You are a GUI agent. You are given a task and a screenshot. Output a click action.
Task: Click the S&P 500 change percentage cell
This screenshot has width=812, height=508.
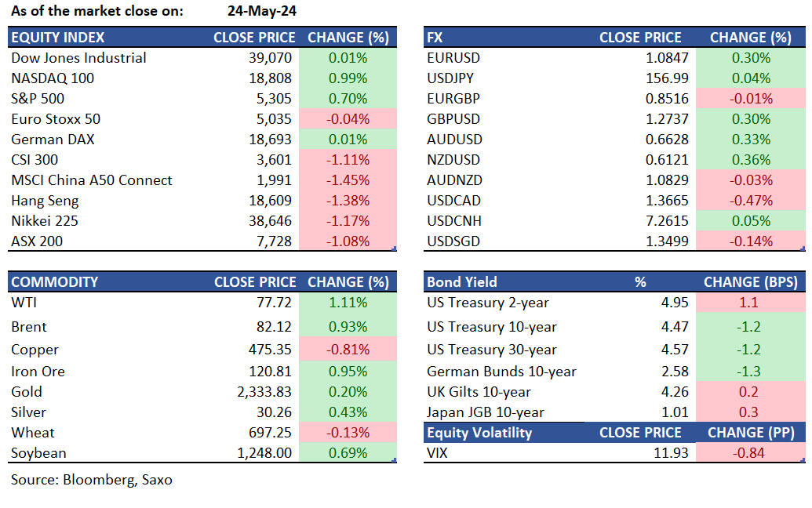click(348, 99)
